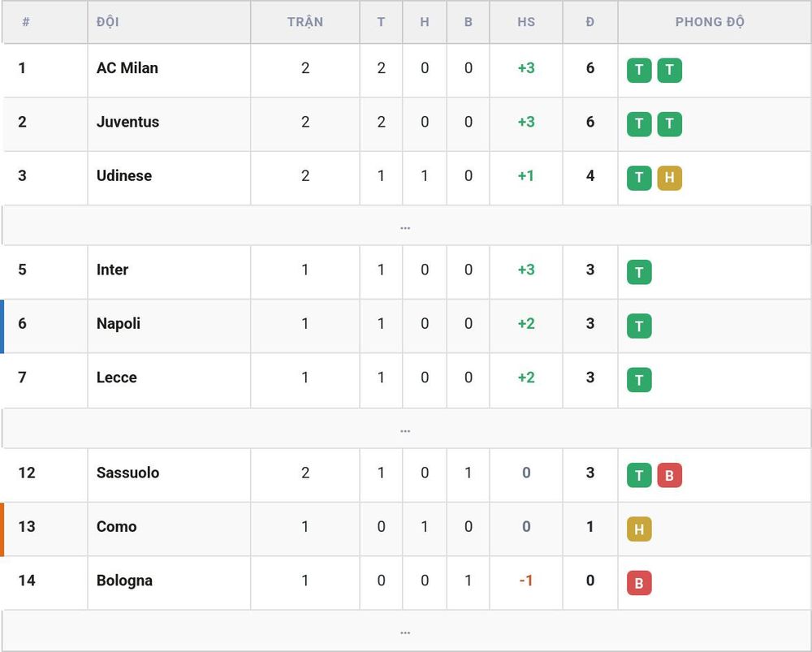812x652 pixels.
Task: Click Sassuolo's red B form badge
Action: tap(669, 475)
